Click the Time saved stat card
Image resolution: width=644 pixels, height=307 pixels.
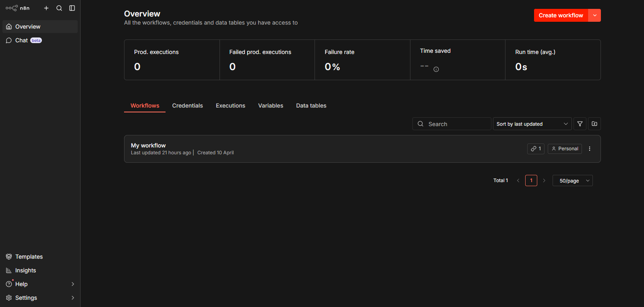[x=458, y=60]
